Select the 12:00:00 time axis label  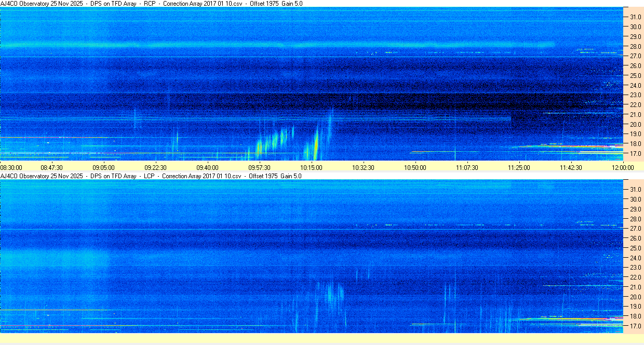click(623, 167)
